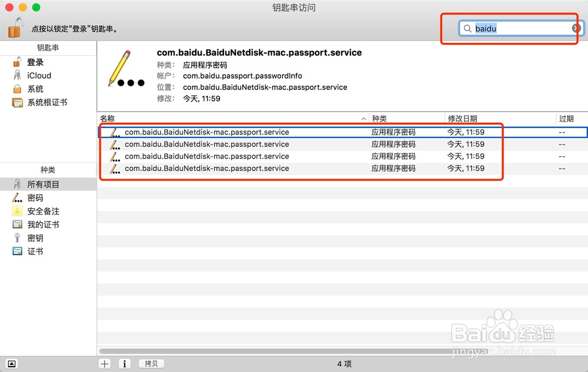The image size is (588, 372).
Task: Click the sort arrow in 名称 column
Action: (x=363, y=119)
